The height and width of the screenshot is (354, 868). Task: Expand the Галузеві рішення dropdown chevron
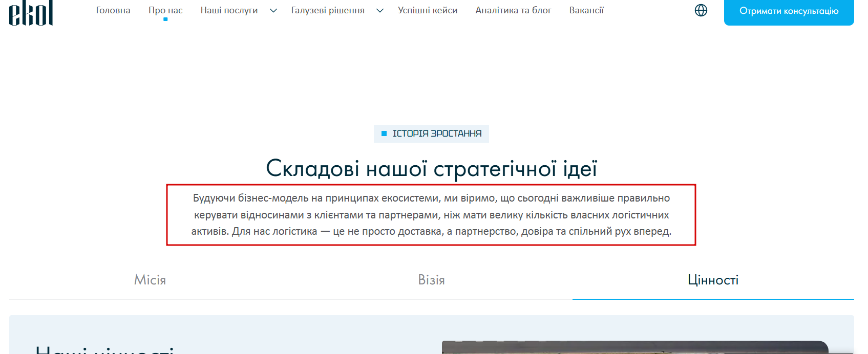pyautogui.click(x=380, y=11)
